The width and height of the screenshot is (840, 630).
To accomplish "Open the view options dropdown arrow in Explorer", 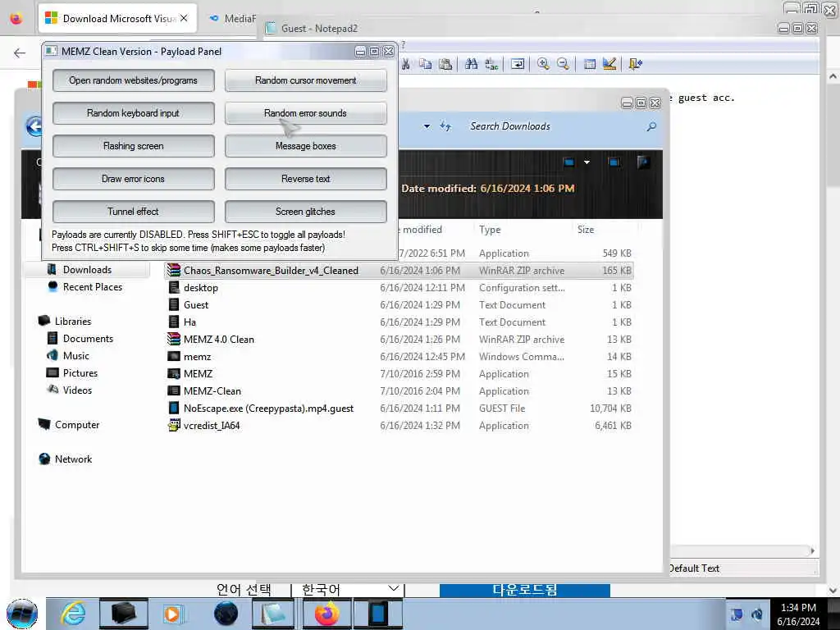I will click(x=587, y=162).
